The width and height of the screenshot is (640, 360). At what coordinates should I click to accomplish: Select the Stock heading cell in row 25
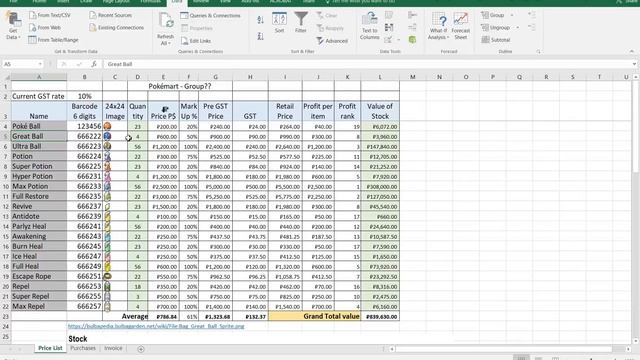(84, 339)
